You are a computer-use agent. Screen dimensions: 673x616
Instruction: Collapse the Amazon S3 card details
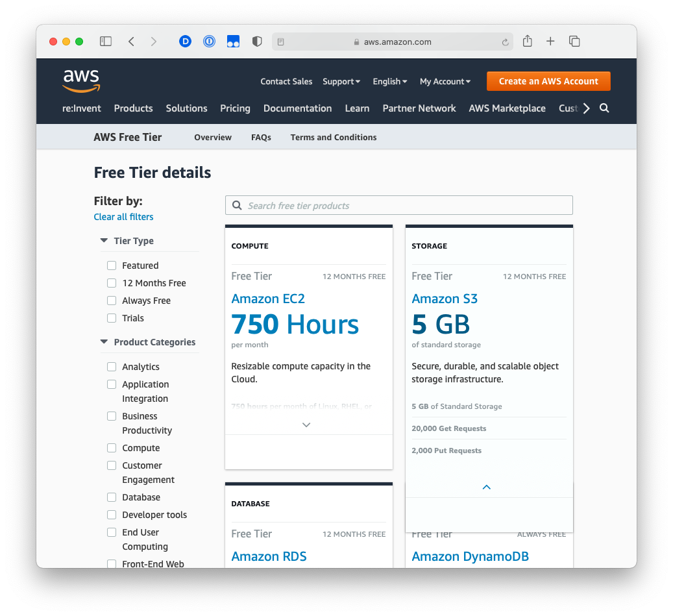coord(486,487)
